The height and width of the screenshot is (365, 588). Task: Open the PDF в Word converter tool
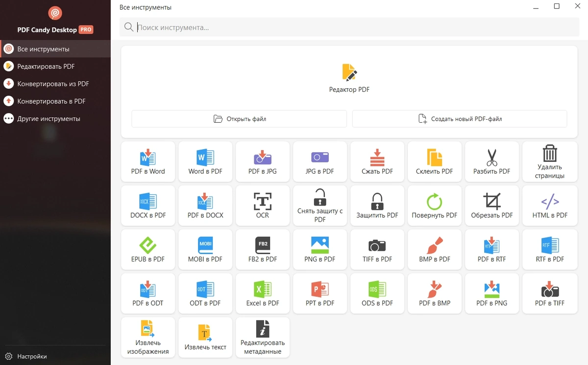148,162
